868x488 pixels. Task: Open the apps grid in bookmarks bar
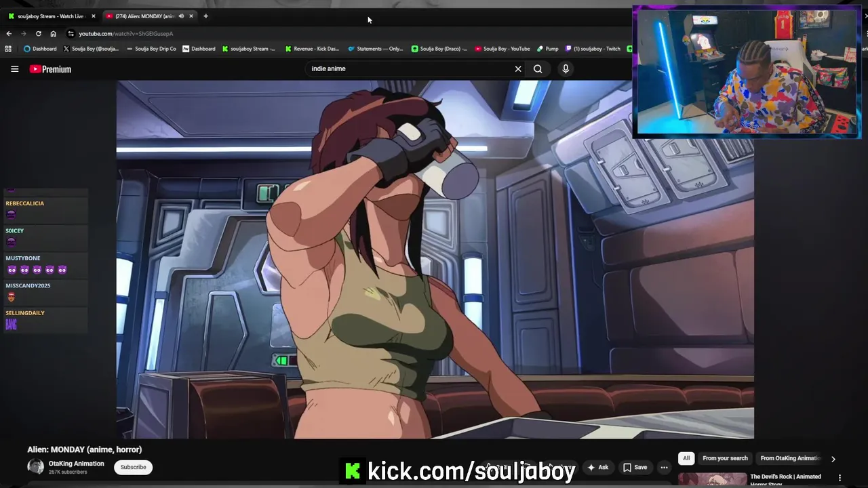[x=8, y=49]
